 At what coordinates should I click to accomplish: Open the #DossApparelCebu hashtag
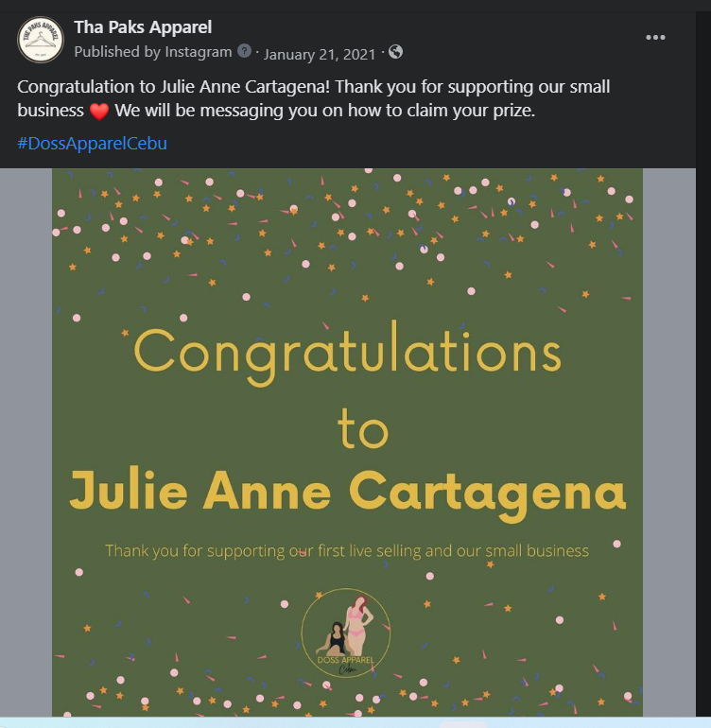(x=92, y=144)
